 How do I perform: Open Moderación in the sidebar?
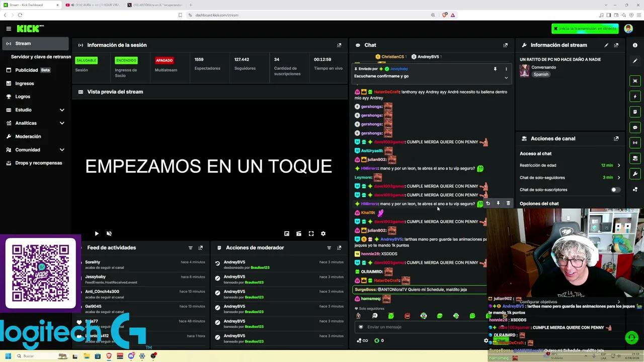(x=35, y=136)
